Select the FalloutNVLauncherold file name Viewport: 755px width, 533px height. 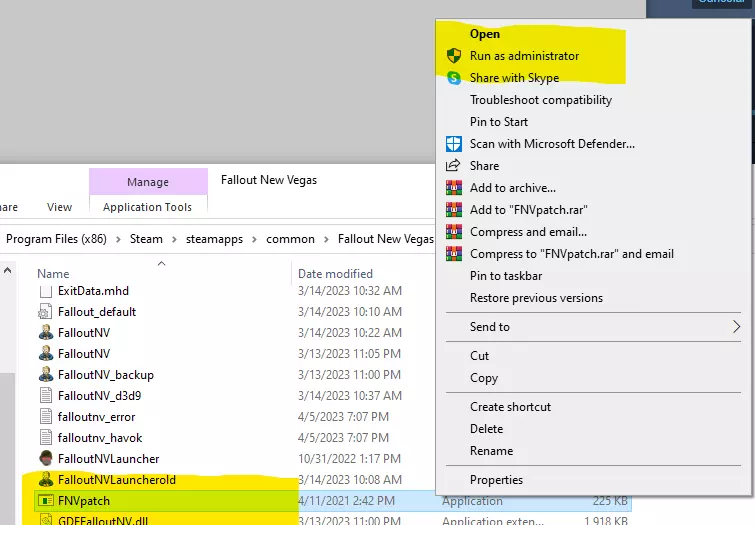(x=117, y=480)
